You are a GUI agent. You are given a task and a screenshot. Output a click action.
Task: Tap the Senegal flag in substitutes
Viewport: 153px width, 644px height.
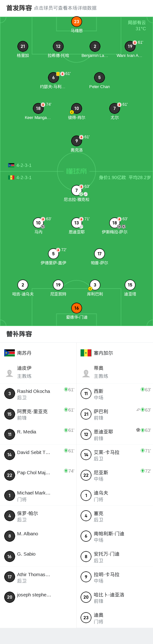[x=86, y=353]
